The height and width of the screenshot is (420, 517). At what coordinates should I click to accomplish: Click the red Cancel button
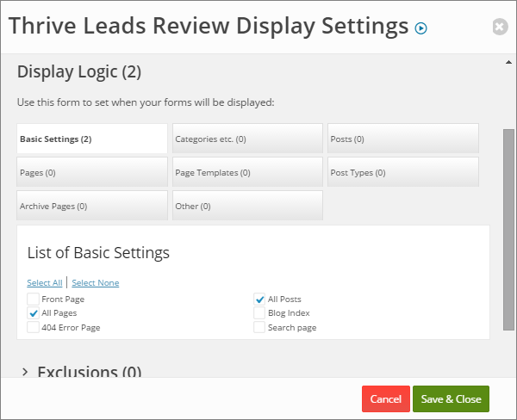point(386,399)
